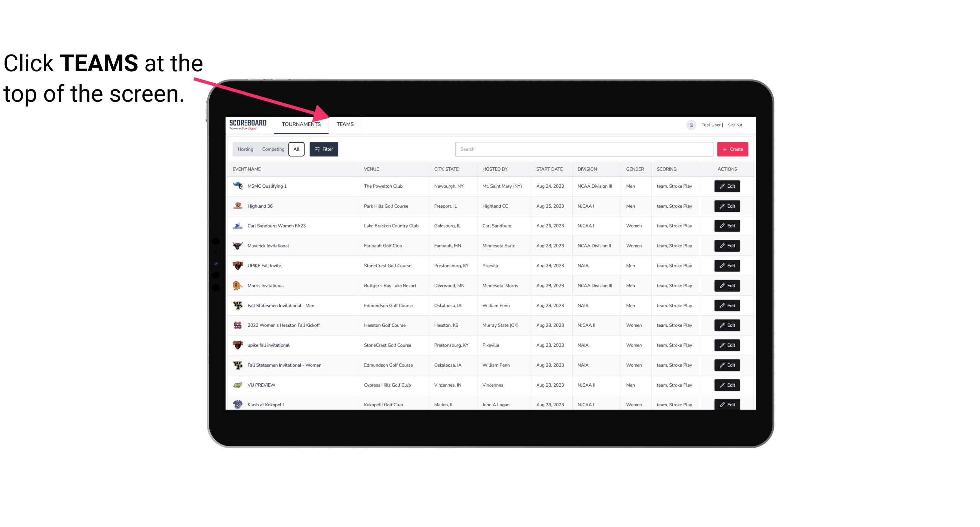Viewport: 980px width, 527px height.
Task: Click the SCOREBOARD logo icon
Action: click(248, 125)
